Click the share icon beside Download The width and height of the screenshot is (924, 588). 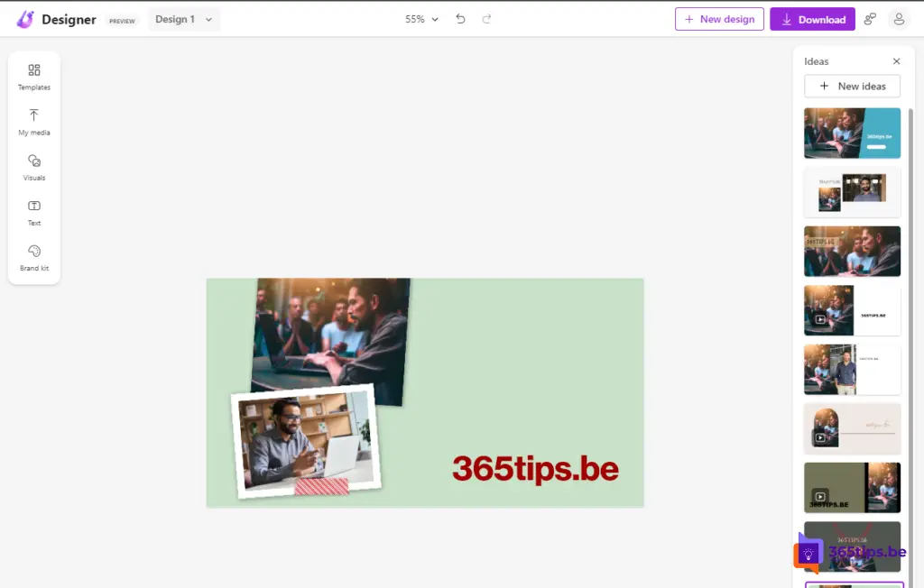tap(870, 19)
